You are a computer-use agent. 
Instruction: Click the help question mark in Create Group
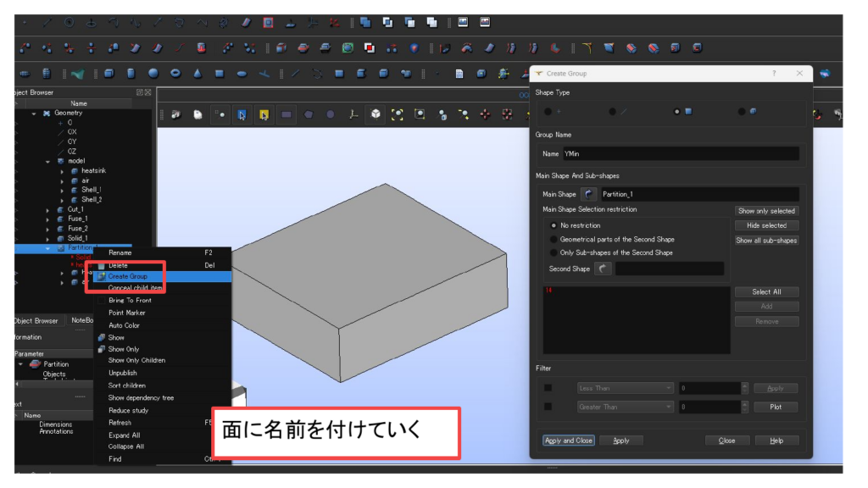point(773,74)
